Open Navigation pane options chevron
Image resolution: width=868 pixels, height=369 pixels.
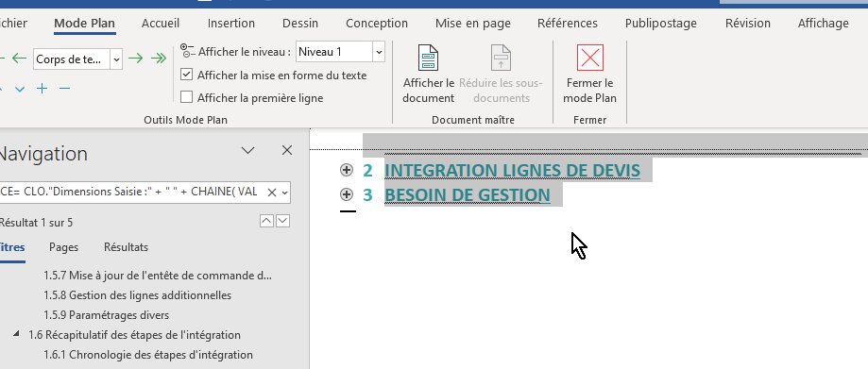[248, 150]
